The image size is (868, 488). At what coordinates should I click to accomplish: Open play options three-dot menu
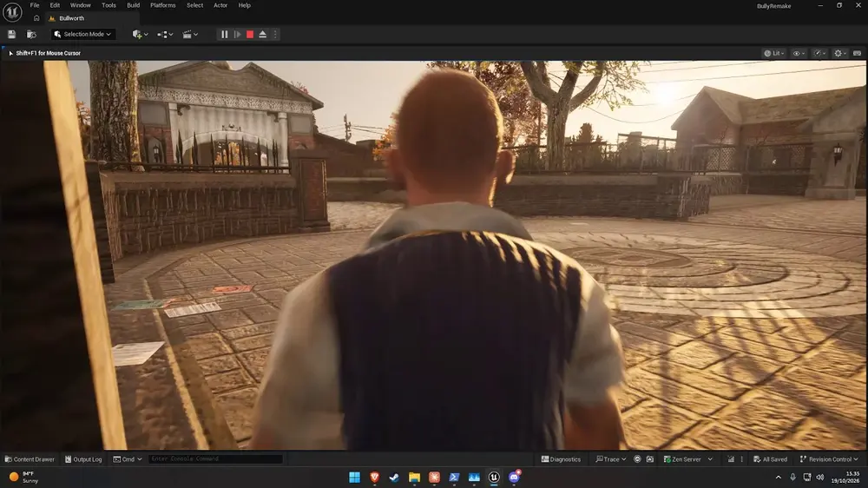pyautogui.click(x=275, y=35)
